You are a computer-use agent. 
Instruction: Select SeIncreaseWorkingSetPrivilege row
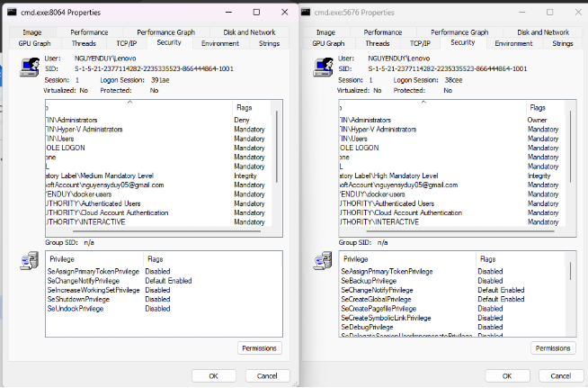pos(164,290)
